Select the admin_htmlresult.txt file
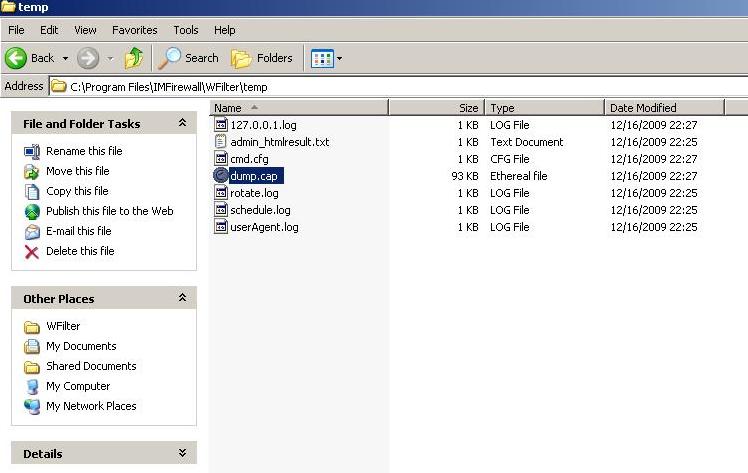 click(x=280, y=142)
